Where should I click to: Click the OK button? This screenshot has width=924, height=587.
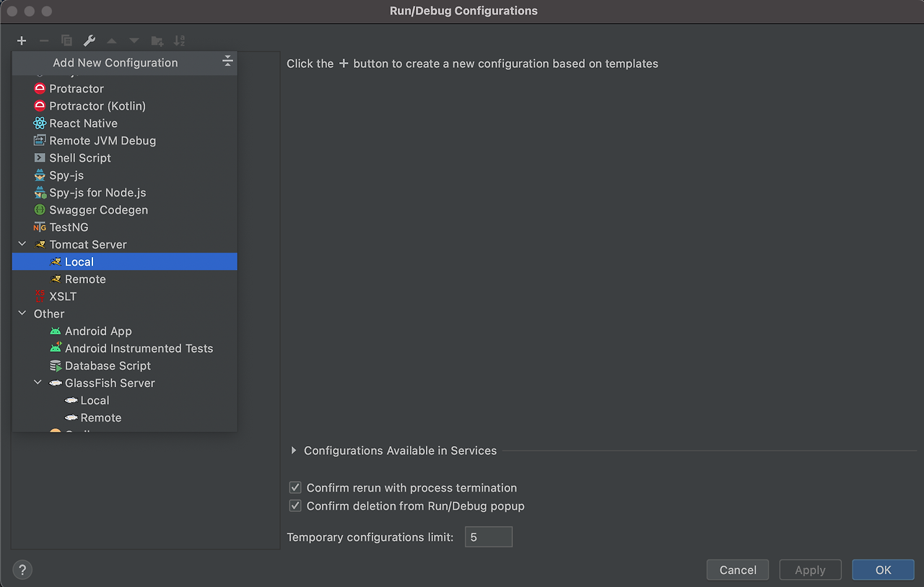point(883,570)
